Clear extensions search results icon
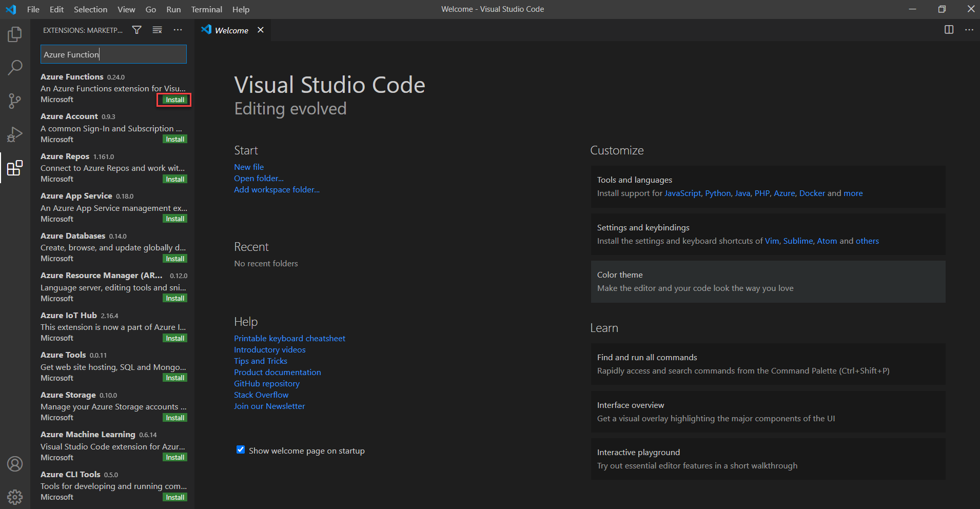The image size is (980, 509). click(158, 30)
